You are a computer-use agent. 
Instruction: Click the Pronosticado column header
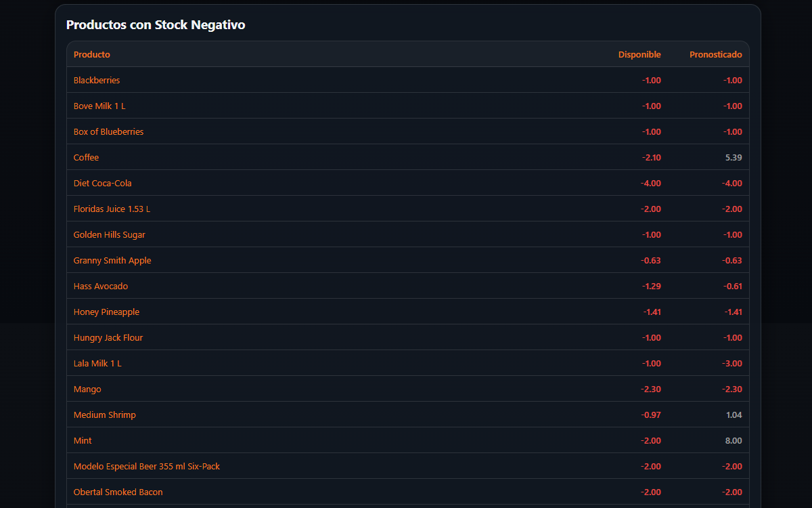715,54
